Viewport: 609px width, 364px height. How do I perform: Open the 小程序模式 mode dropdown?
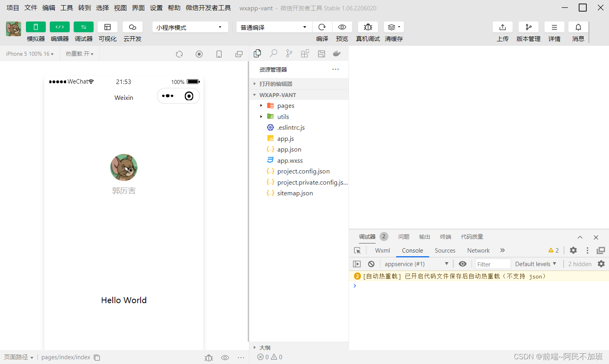point(190,27)
